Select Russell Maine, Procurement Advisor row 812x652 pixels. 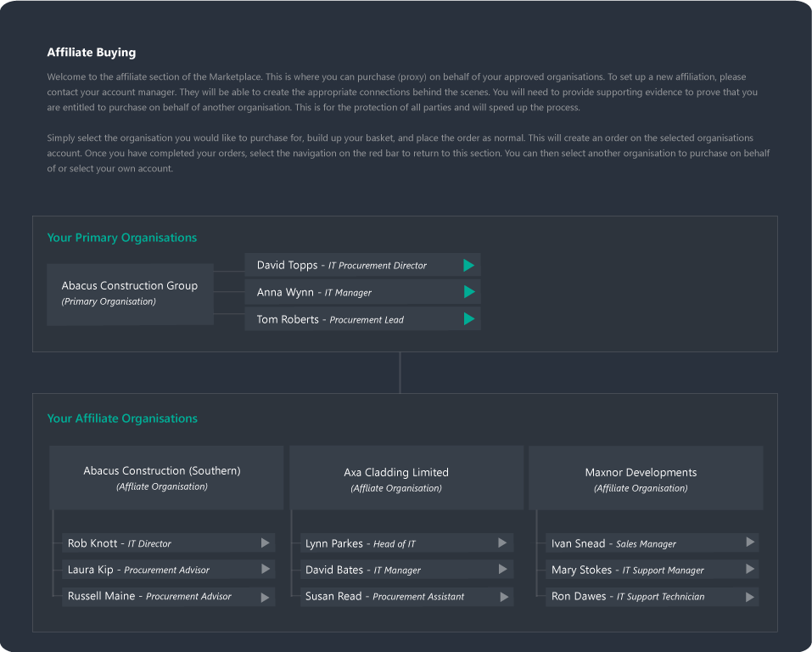point(168,597)
